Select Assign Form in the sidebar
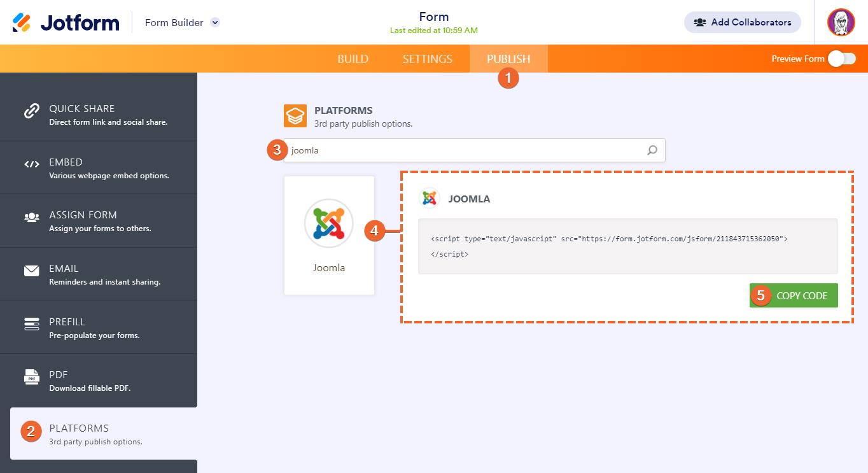The image size is (868, 473). pyautogui.click(x=99, y=221)
